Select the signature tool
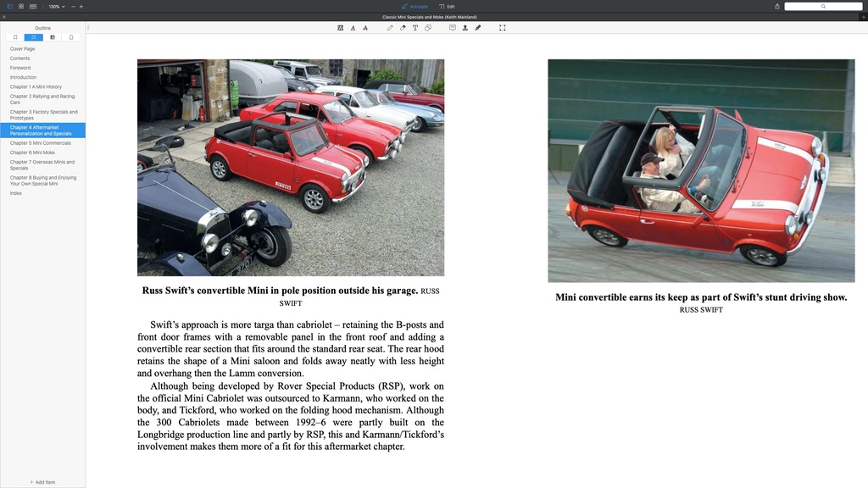Screen dimensions: 868x488 click(478, 27)
